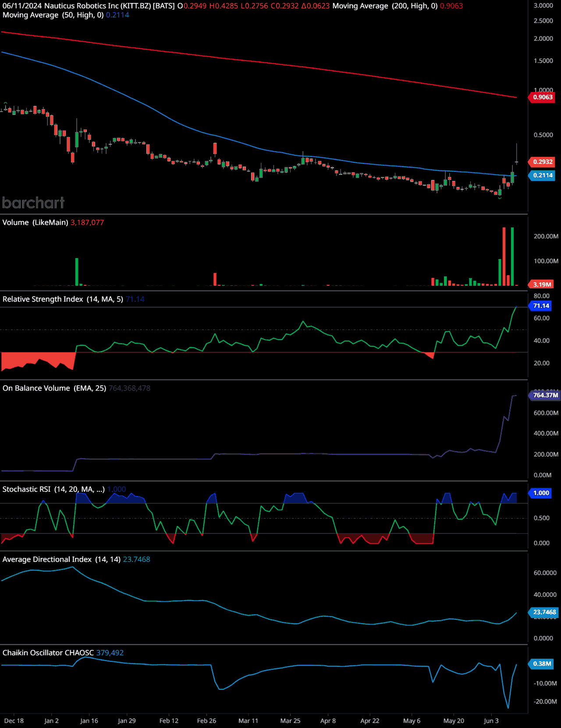Click the Mar 11 date on time axis
Viewport: 561px width, 728px height.
(248, 721)
